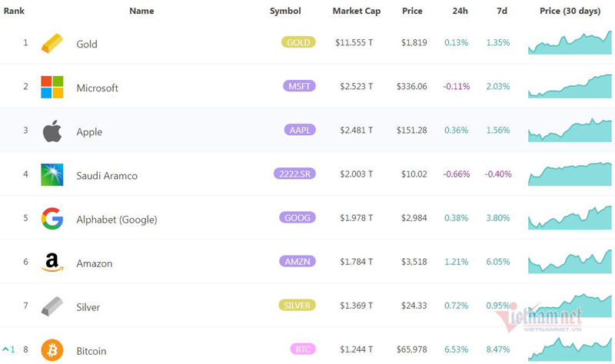Click the Silver bar icon

tap(52, 306)
